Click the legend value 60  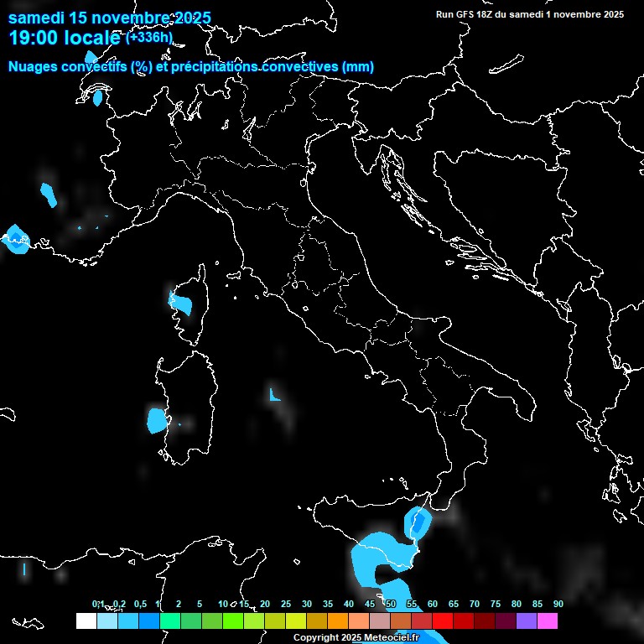click(433, 604)
